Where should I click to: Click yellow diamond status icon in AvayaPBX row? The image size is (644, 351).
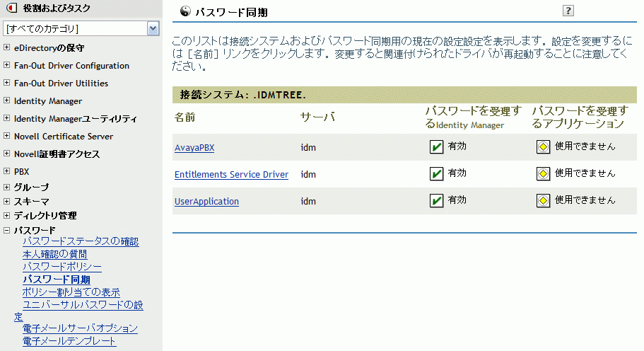(x=543, y=146)
